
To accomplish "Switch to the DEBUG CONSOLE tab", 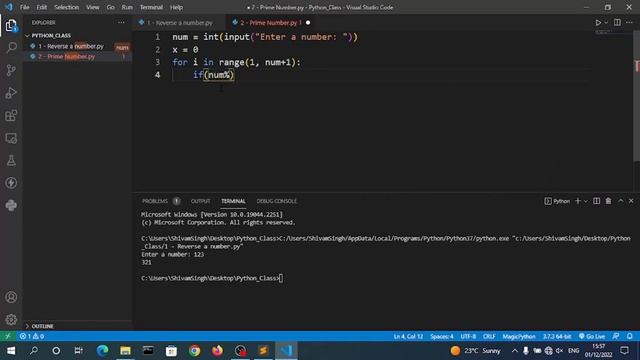I will click(276, 201).
